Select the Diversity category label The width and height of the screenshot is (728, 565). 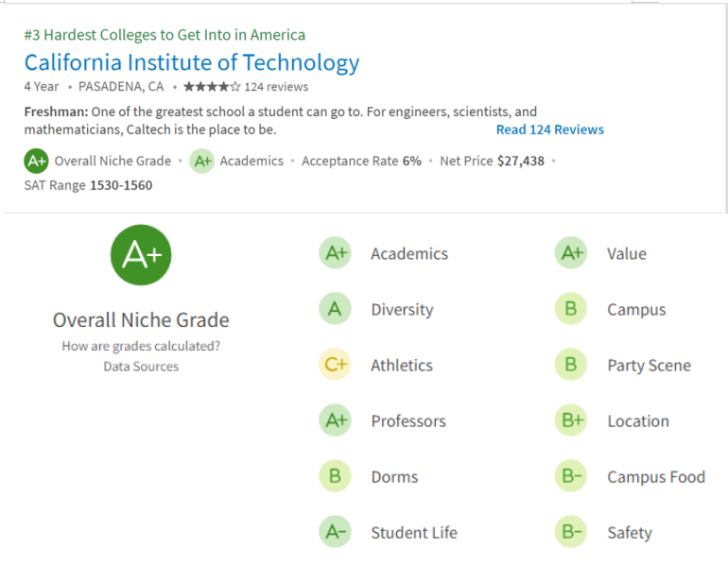(402, 310)
